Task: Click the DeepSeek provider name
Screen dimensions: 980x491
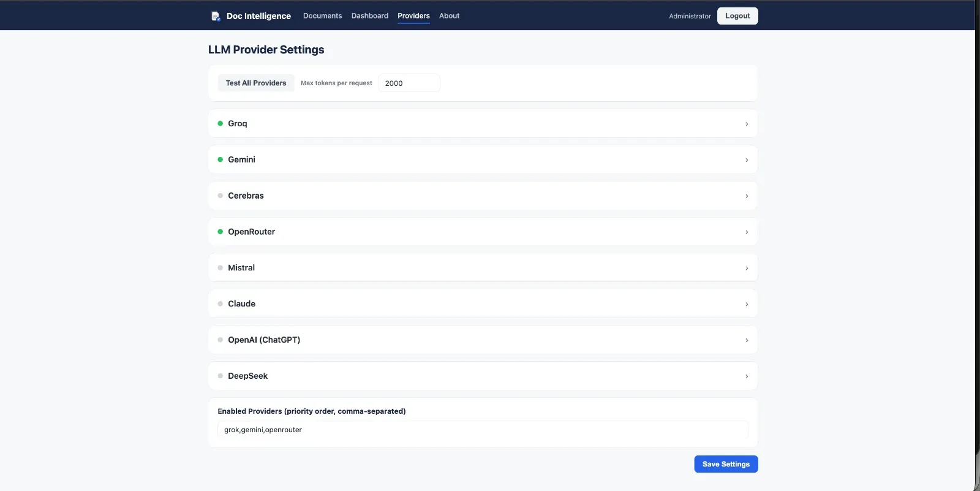Action: pyautogui.click(x=247, y=376)
